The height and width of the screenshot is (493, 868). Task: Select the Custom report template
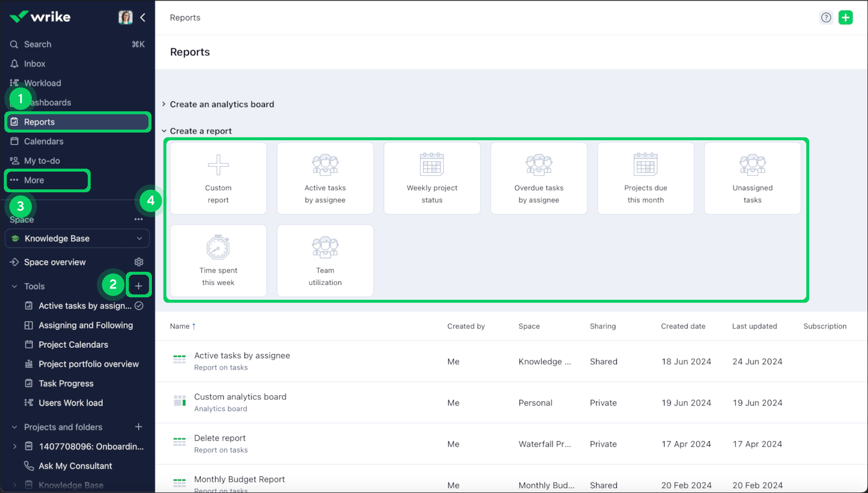click(x=218, y=178)
